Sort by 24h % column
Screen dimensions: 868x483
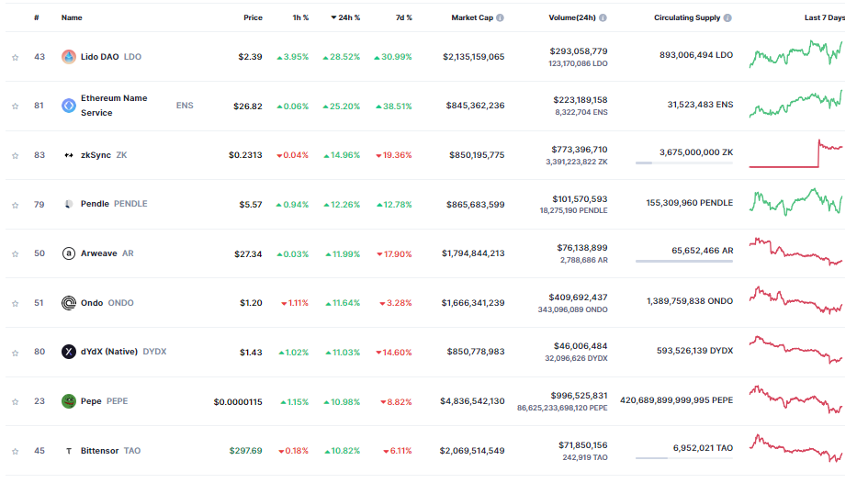(345, 17)
